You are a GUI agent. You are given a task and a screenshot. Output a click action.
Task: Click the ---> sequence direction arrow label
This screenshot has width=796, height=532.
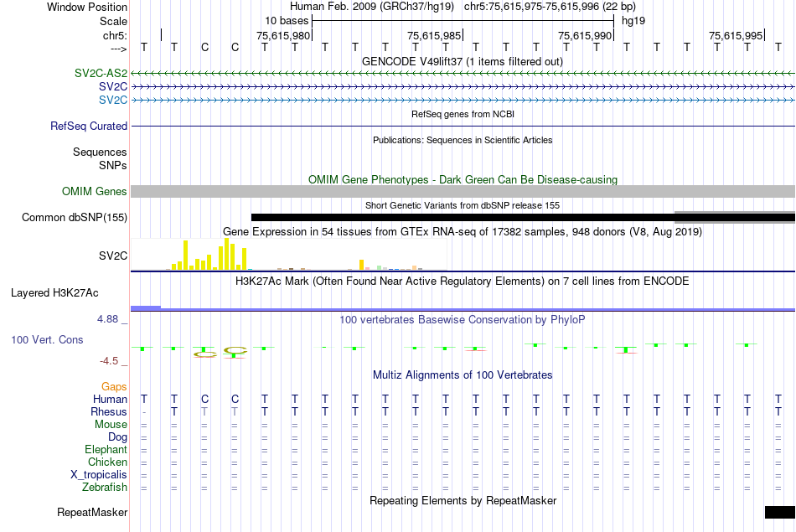pos(119,49)
